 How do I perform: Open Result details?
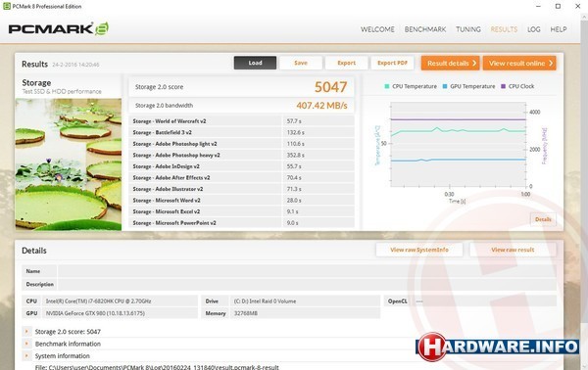pyautogui.click(x=451, y=64)
